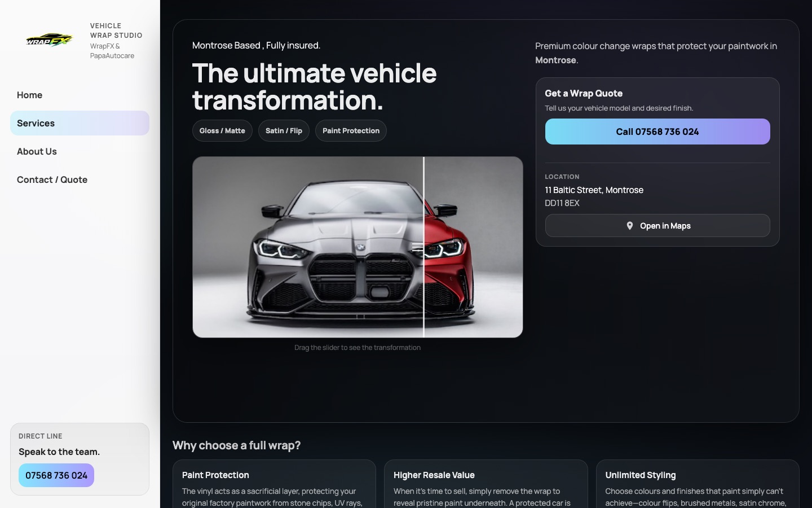
Task: Click the Get a Wrap Quote heading
Action: (x=584, y=94)
